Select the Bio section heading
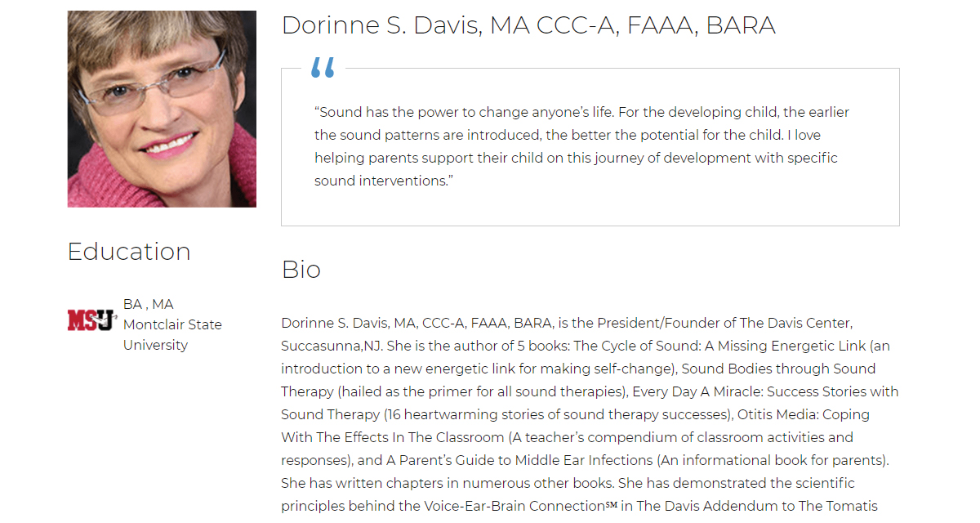 pyautogui.click(x=301, y=270)
